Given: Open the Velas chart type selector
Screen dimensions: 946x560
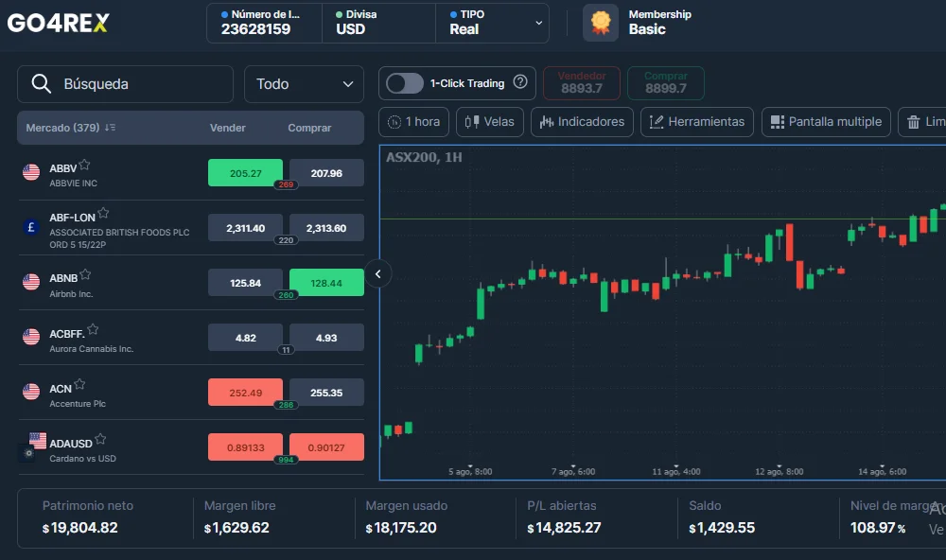Looking at the screenshot, I should point(490,122).
